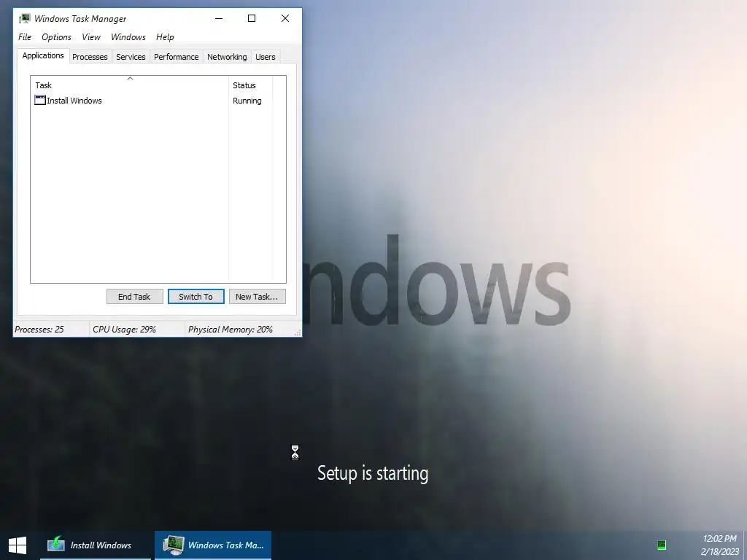747x560 pixels.
Task: Activate Install Windows in the taskbar
Action: (96, 545)
